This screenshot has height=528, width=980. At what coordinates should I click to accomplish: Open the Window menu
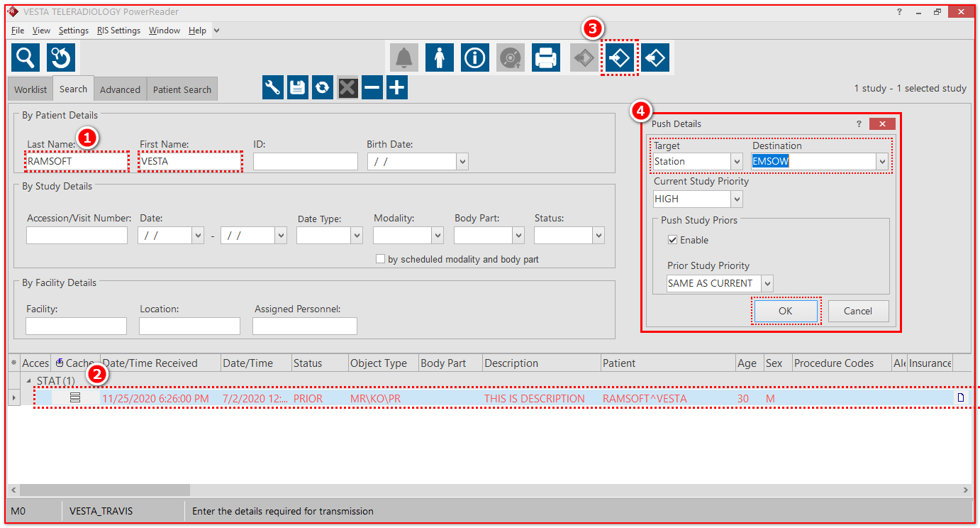pos(165,31)
